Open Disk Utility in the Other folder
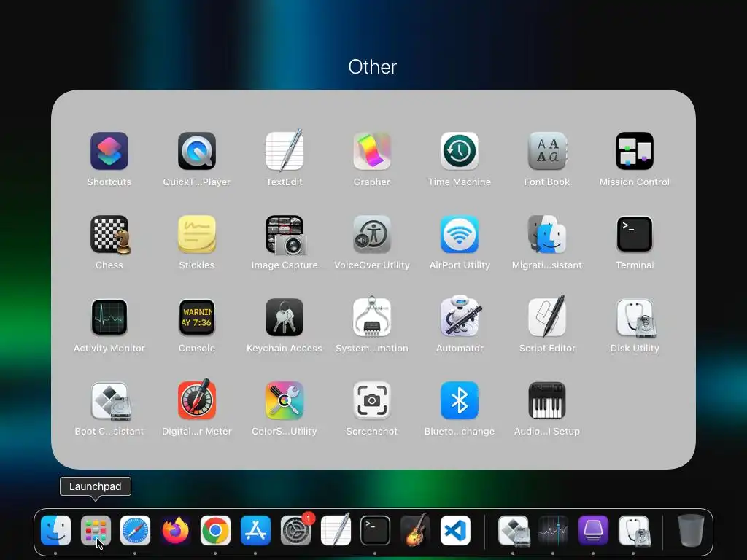Image resolution: width=747 pixels, height=560 pixels. click(x=635, y=317)
